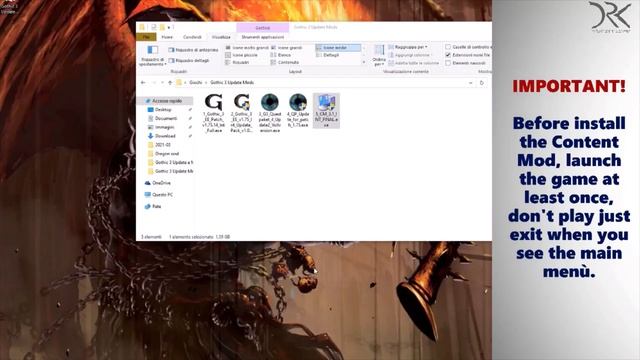Image resolution: width=640 pixels, height=360 pixels.
Task: Go back with the back arrow
Action: pyautogui.click(x=143, y=83)
